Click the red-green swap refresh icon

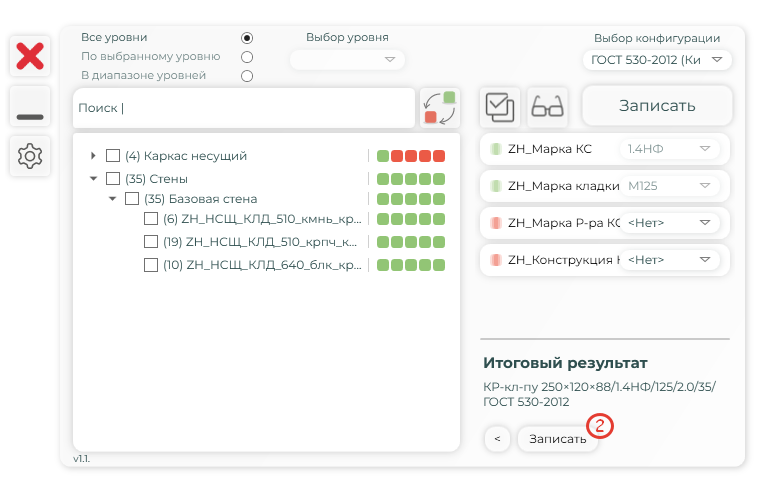[440, 107]
